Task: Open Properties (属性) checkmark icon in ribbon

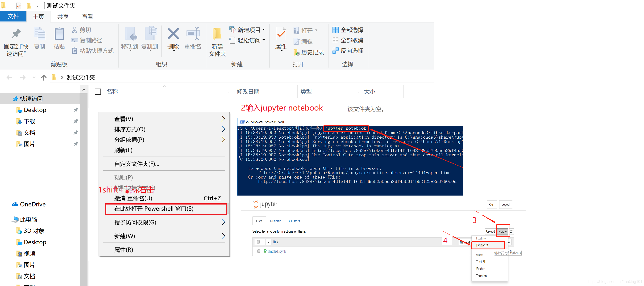Action: tap(281, 34)
